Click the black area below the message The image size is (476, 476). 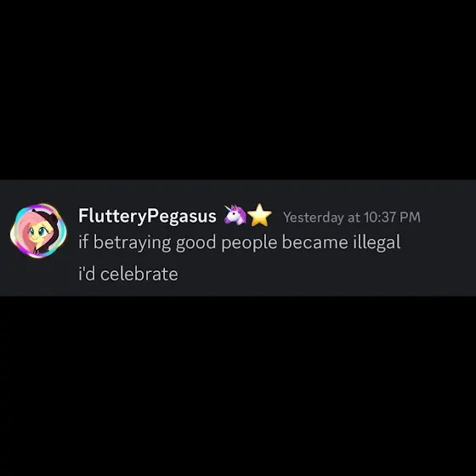[238, 386]
